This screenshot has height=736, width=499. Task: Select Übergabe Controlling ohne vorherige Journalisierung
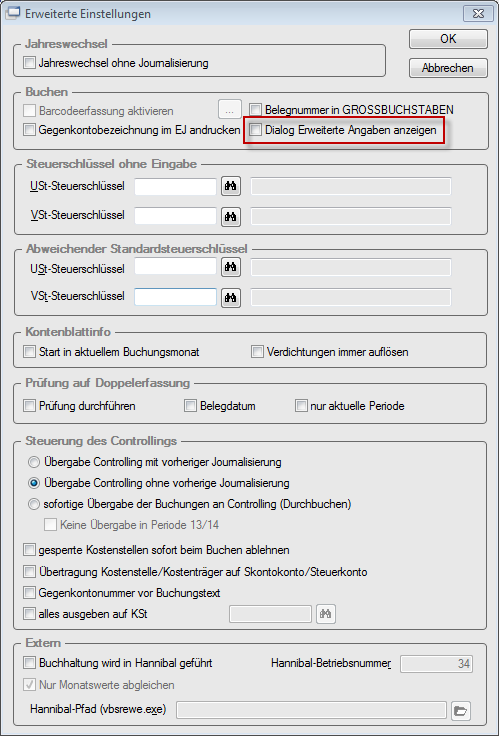[x=34, y=483]
